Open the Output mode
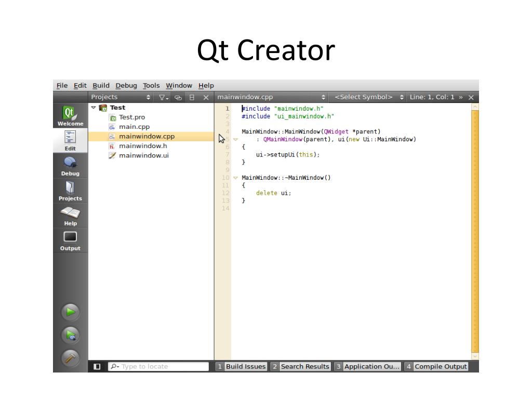The image size is (532, 399). pos(70,240)
